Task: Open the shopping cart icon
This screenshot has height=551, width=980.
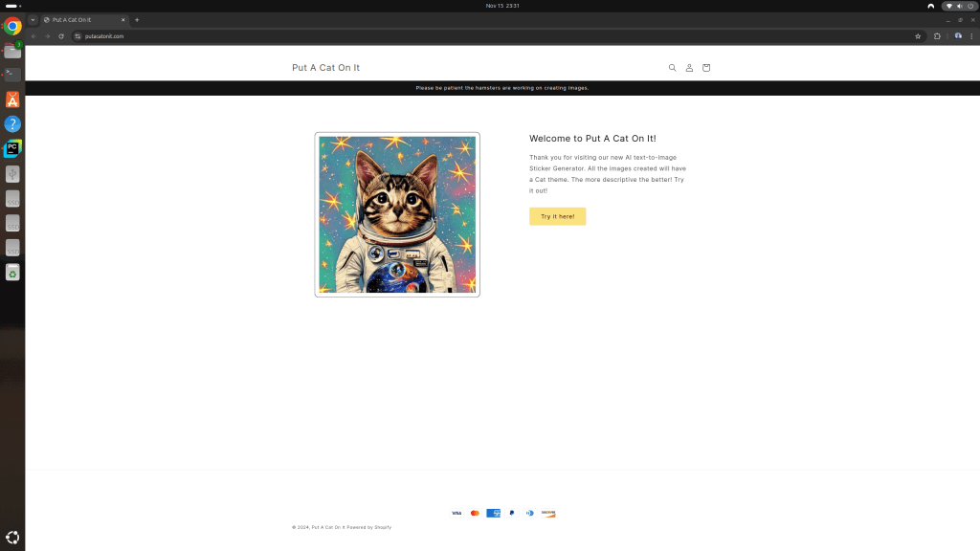Action: click(x=706, y=68)
